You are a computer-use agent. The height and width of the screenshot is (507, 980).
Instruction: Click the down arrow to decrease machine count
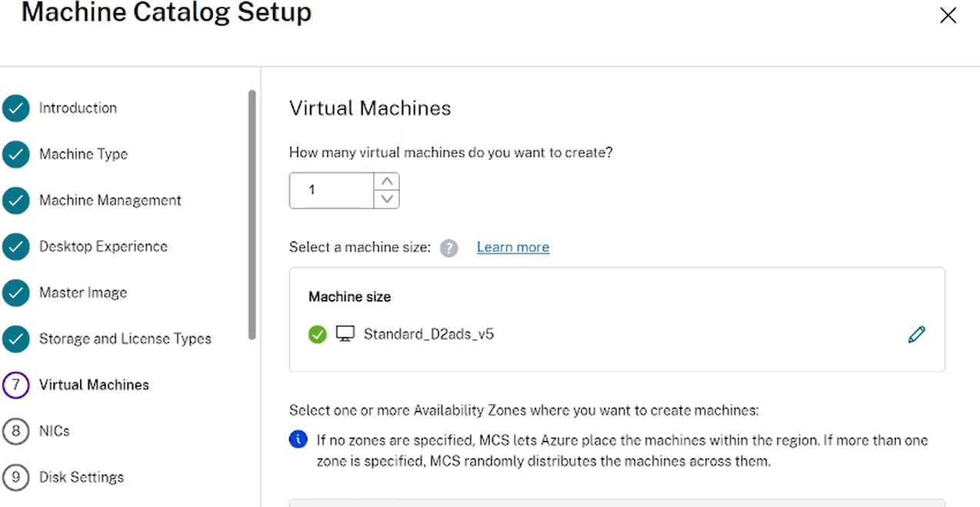(387, 199)
